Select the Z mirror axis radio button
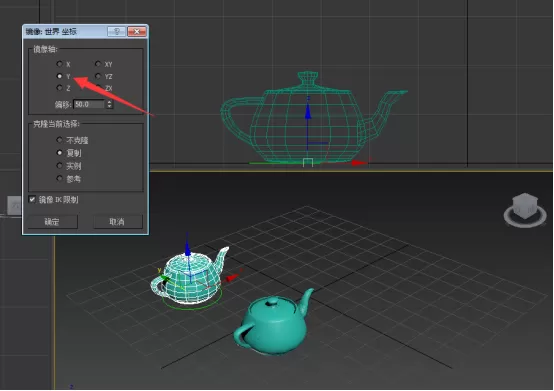 (x=59, y=88)
